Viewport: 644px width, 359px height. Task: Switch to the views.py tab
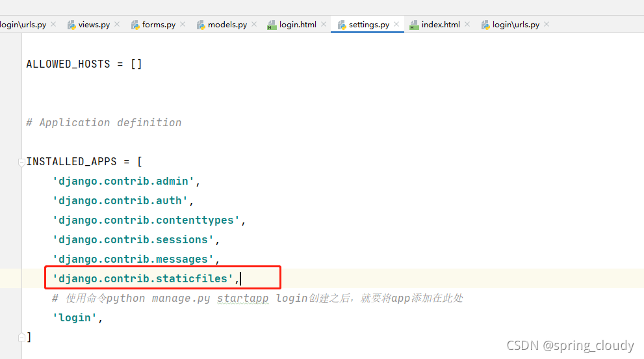click(x=94, y=25)
